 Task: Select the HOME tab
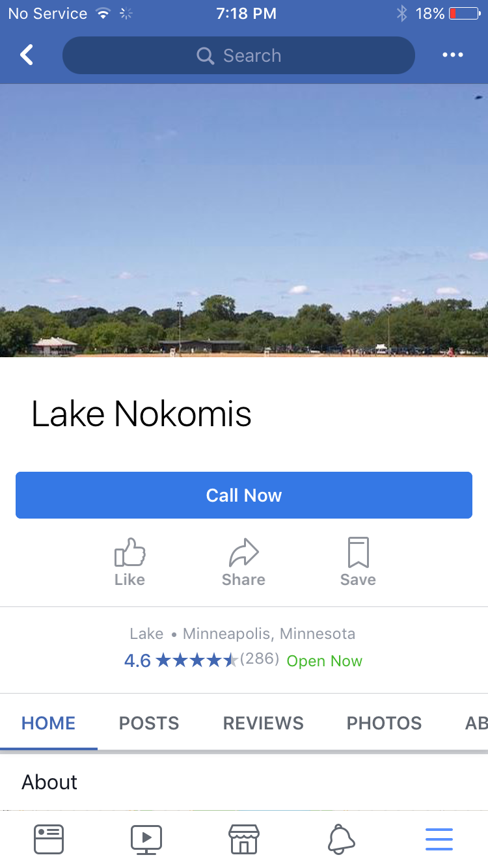click(x=49, y=723)
